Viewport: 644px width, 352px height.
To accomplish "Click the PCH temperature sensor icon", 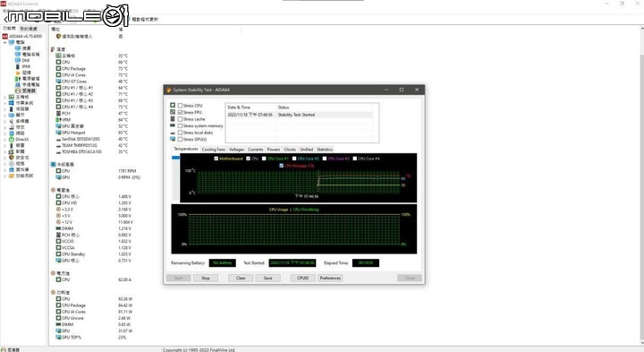I will (58, 113).
